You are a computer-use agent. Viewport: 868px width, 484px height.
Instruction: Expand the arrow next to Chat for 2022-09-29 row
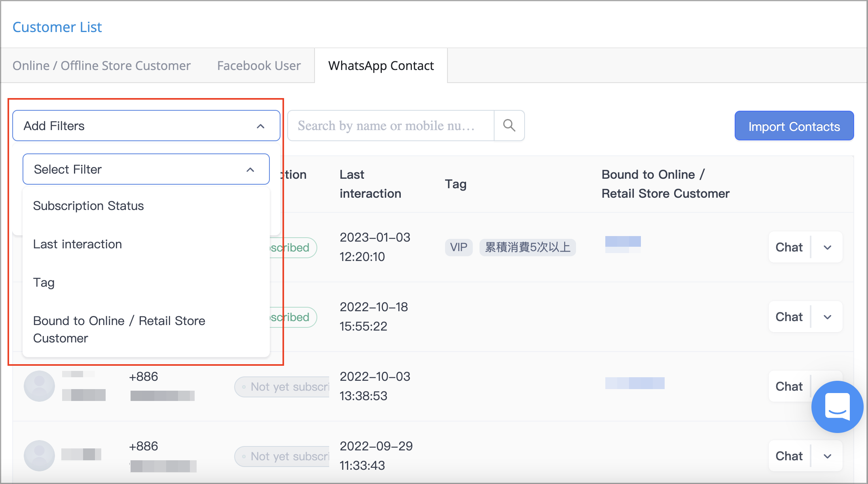coord(827,456)
